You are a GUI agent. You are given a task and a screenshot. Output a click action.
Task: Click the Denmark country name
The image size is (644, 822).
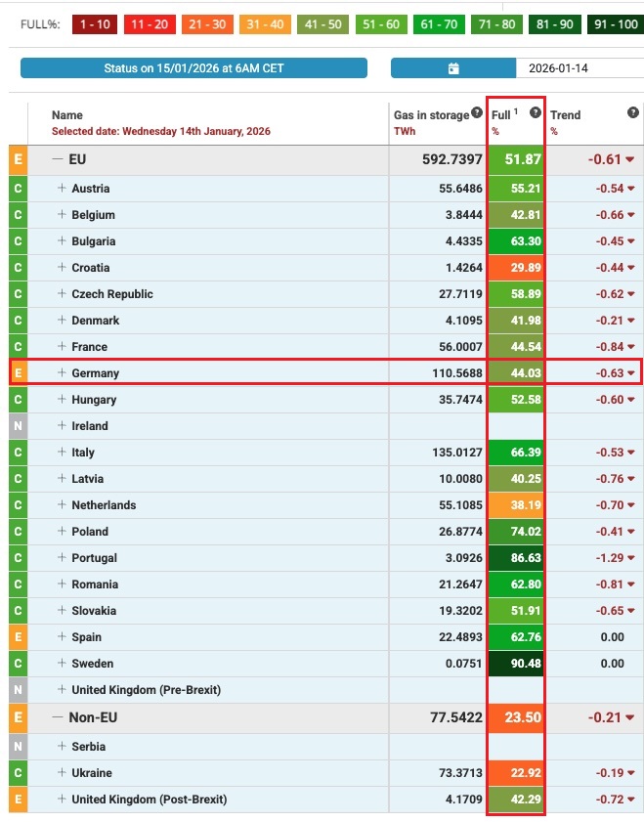(96, 321)
